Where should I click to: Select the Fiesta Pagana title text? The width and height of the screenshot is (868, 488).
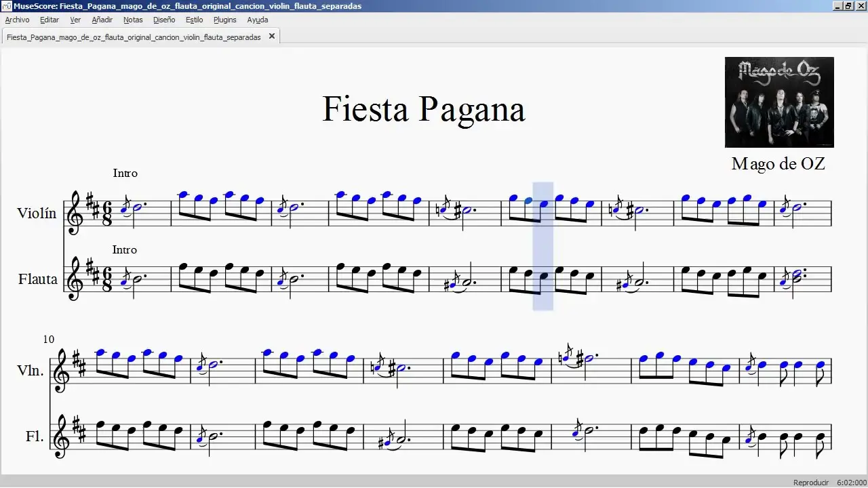[424, 108]
